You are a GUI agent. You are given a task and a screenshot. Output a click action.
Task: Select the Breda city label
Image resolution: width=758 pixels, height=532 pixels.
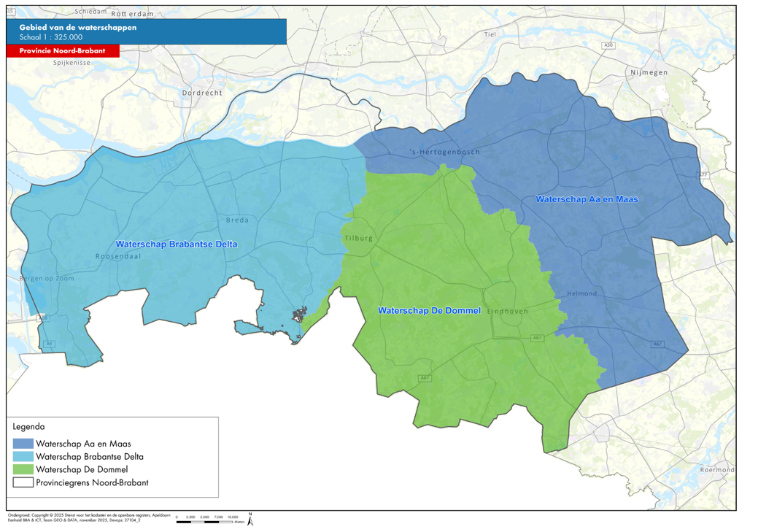pyautogui.click(x=237, y=220)
